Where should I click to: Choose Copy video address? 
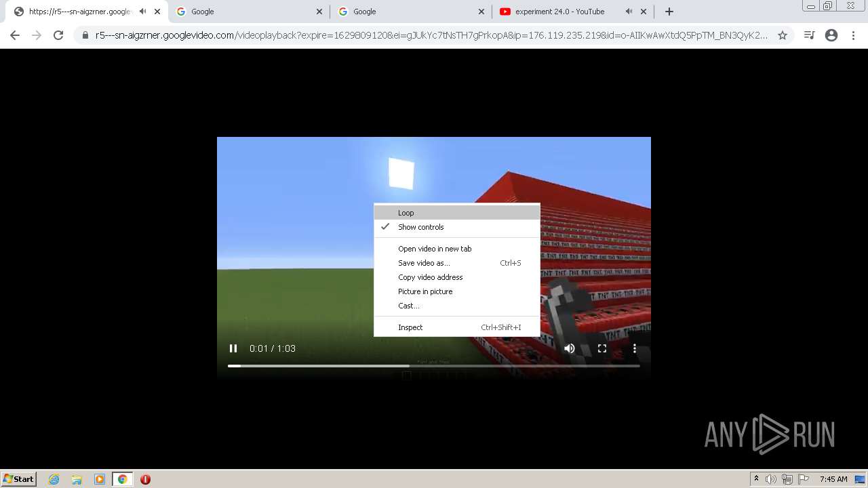coord(457,277)
